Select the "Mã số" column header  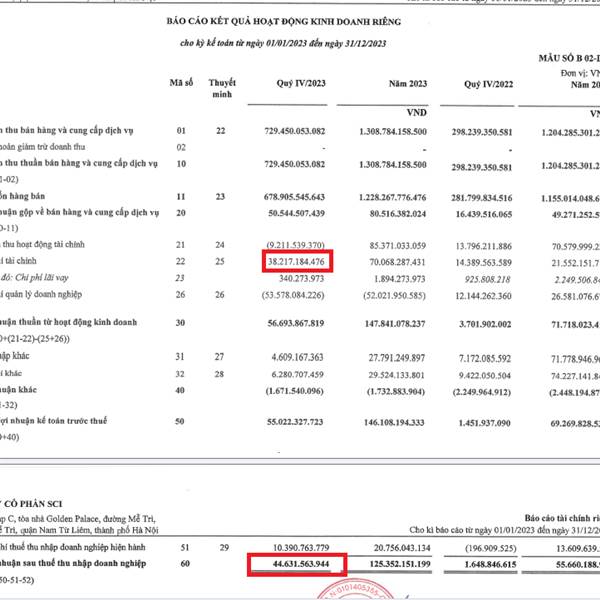[x=181, y=82]
